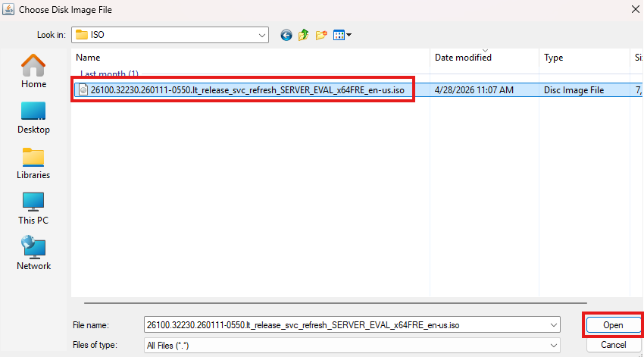
Task: Click the Java icon in the title bar
Action: click(x=8, y=9)
